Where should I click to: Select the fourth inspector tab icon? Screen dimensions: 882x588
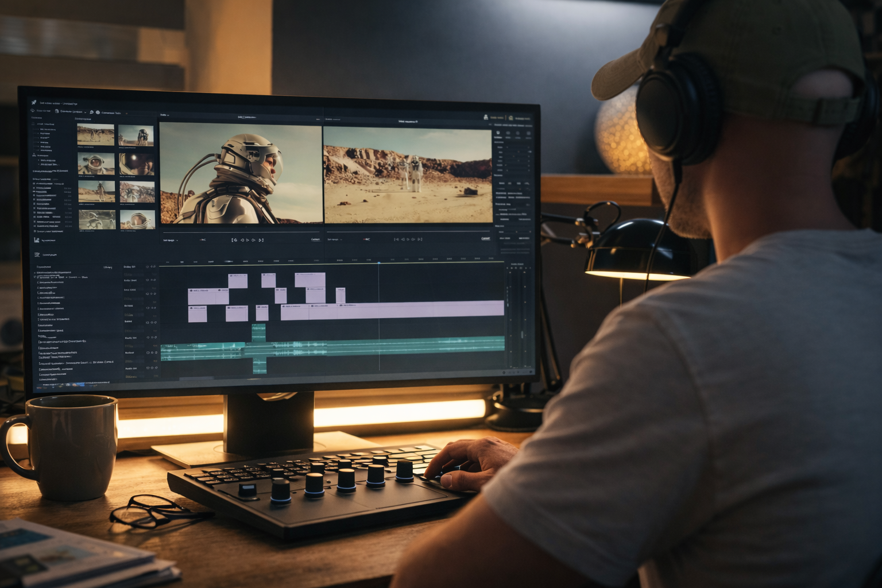(x=529, y=133)
